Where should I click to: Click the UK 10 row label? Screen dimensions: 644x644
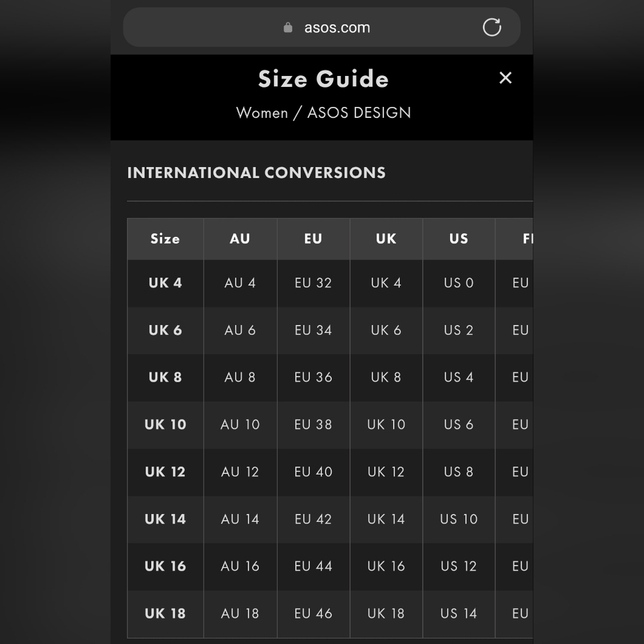[166, 424]
